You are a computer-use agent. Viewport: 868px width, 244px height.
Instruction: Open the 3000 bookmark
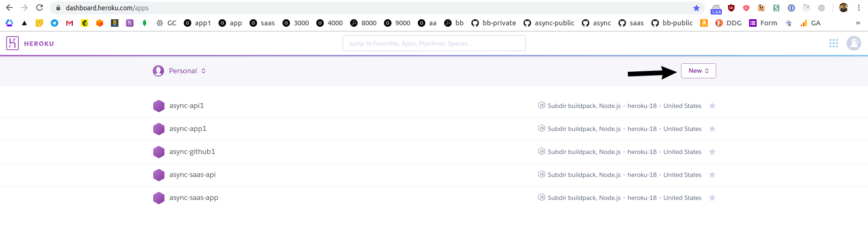click(296, 23)
